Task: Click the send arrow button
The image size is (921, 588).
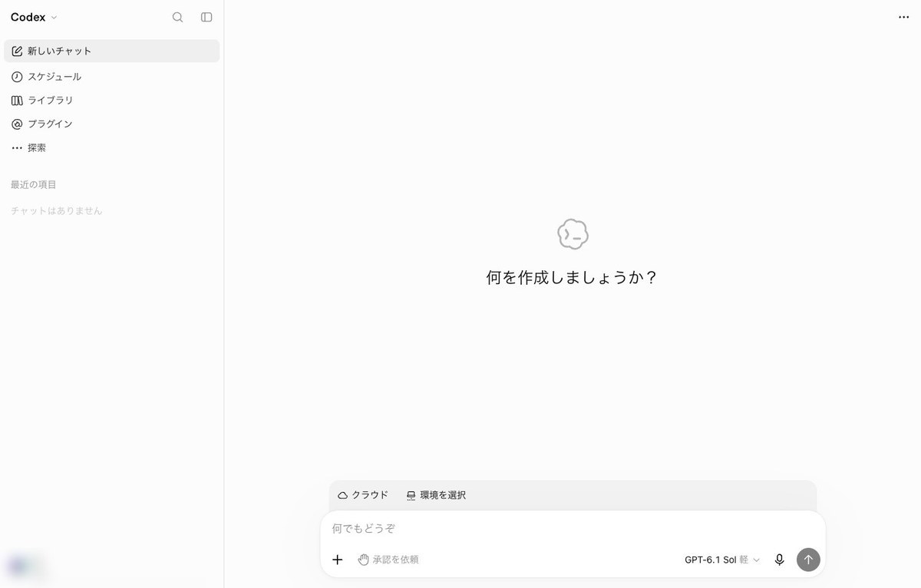Action: point(808,560)
